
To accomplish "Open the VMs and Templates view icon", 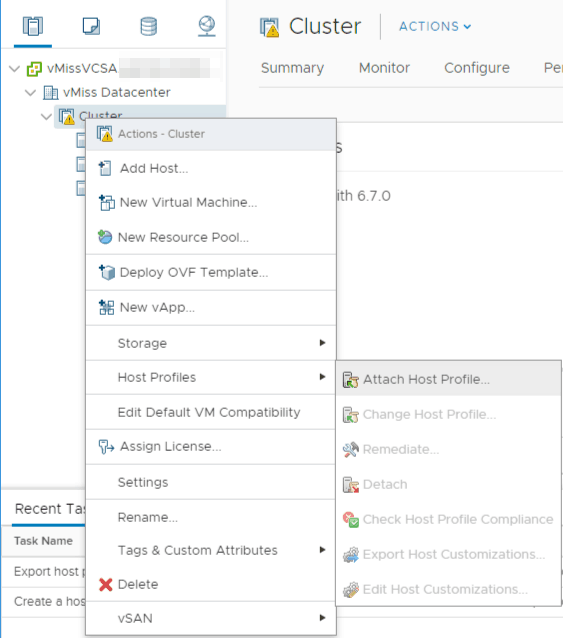I will tap(91, 26).
